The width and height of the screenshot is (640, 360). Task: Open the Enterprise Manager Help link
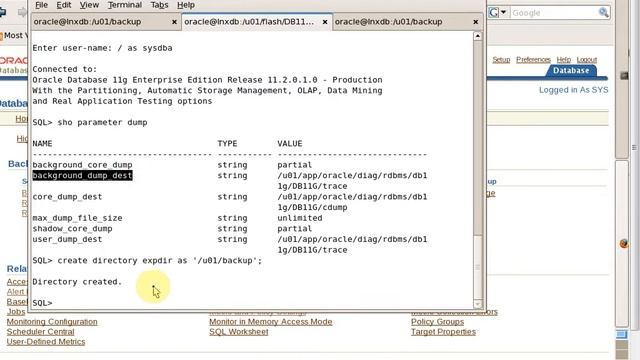point(564,60)
